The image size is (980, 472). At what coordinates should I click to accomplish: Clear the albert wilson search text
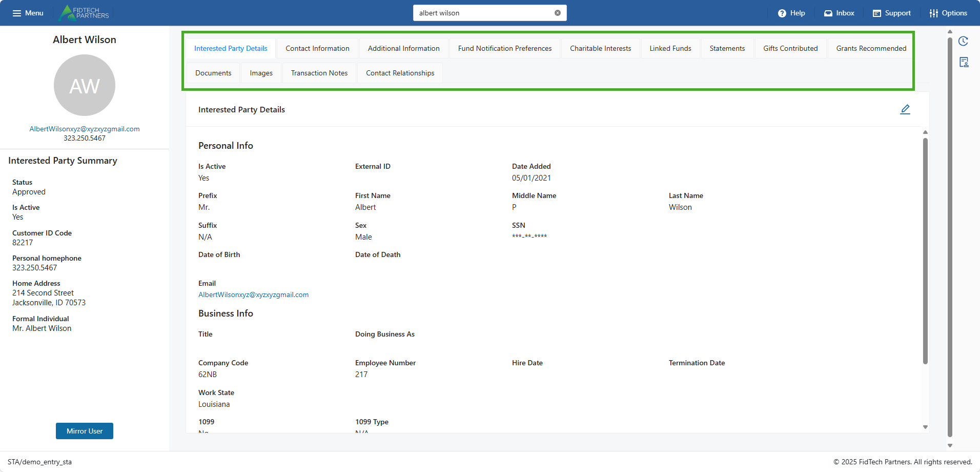[558, 13]
